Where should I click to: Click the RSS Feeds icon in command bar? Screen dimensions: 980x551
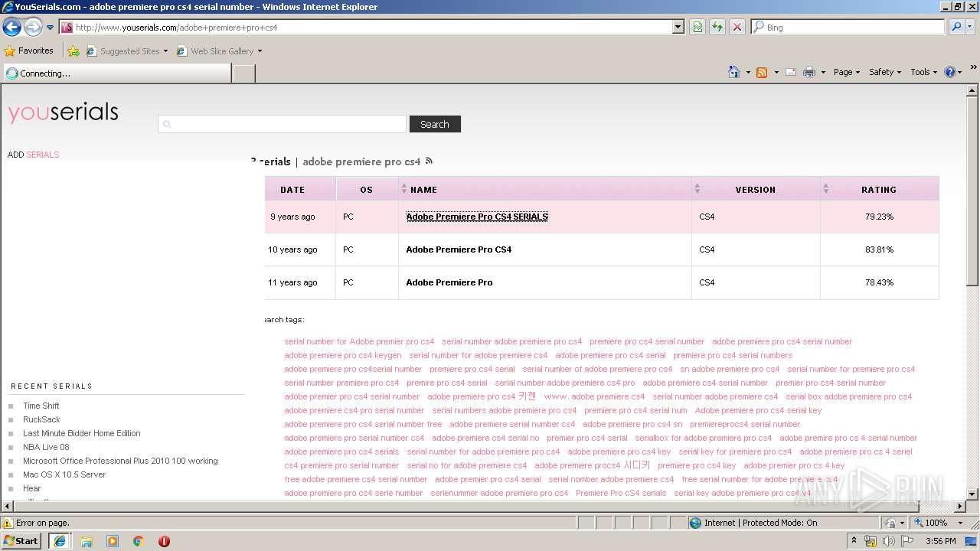click(x=762, y=72)
